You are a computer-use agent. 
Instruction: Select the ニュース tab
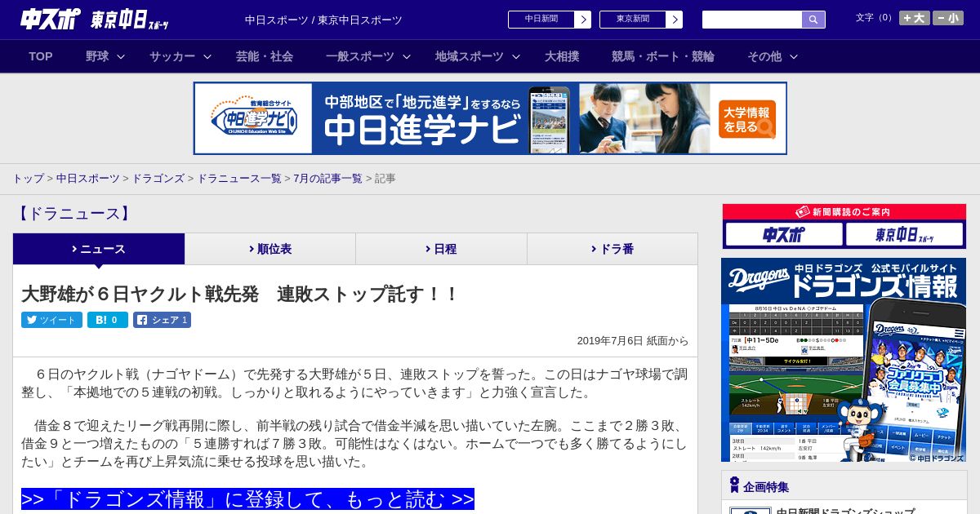tap(99, 249)
